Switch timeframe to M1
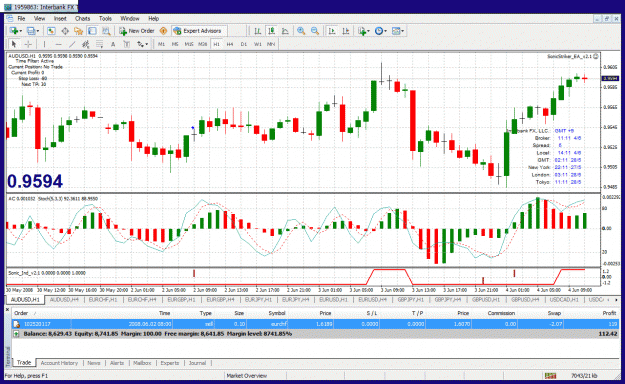The height and width of the screenshot is (384, 625). coord(161,44)
